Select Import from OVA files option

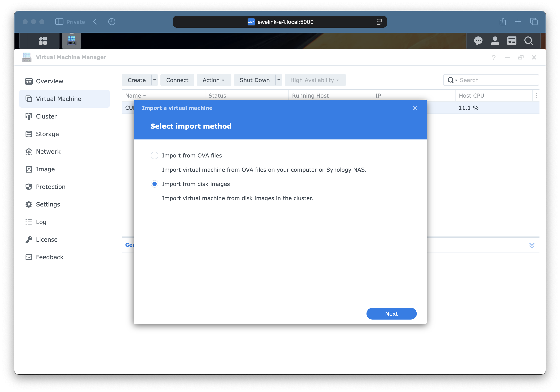pyautogui.click(x=154, y=155)
